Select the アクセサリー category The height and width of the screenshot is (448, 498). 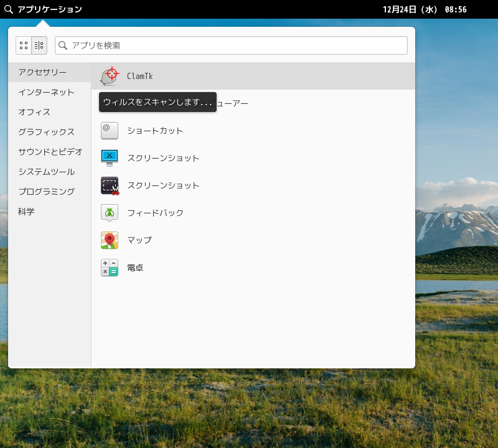pyautogui.click(x=50, y=72)
